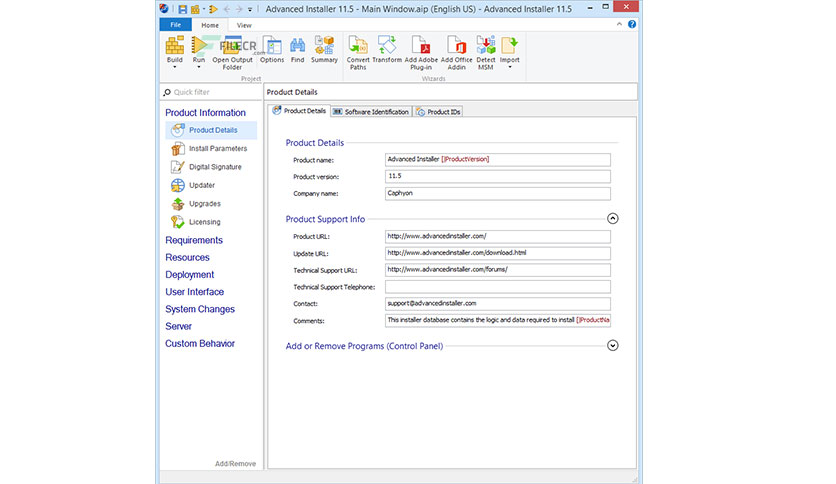
Task: Run the Detect MSM wizard
Action: click(x=486, y=52)
